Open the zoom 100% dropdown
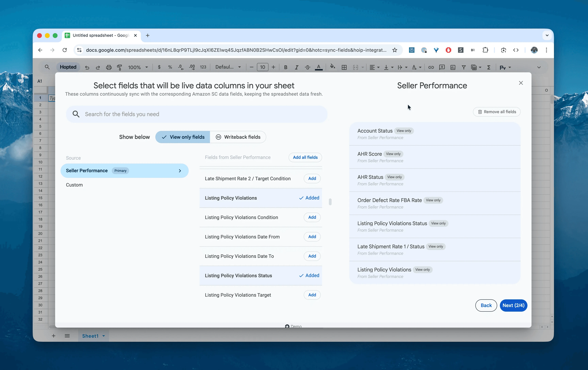Viewport: 588px width, 370px height. coord(138,67)
